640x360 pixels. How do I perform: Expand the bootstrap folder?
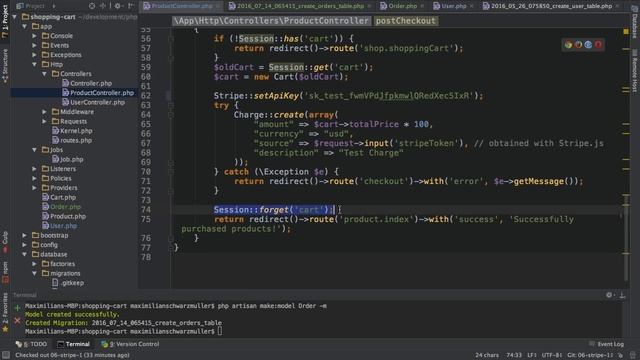coord(24,236)
